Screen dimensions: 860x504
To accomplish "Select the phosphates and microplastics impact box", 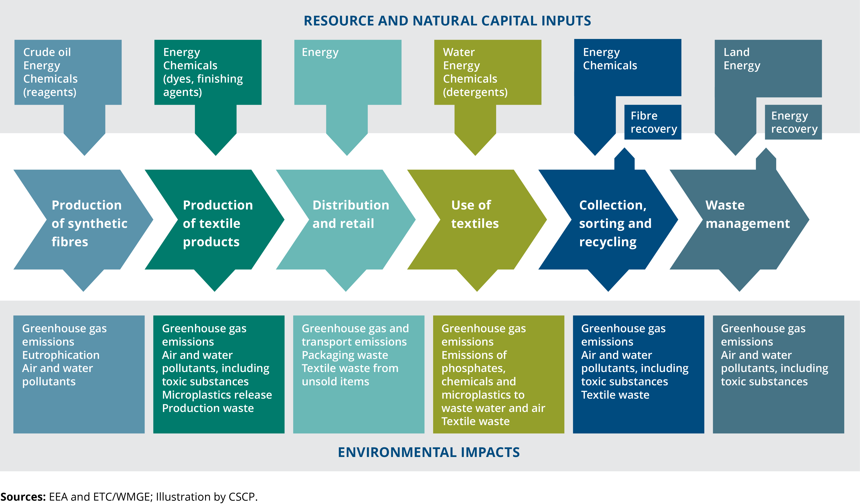I will [x=499, y=374].
